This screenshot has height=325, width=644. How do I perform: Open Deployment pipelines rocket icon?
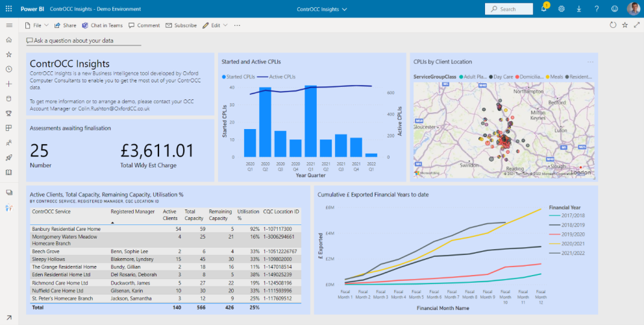pos(9,158)
